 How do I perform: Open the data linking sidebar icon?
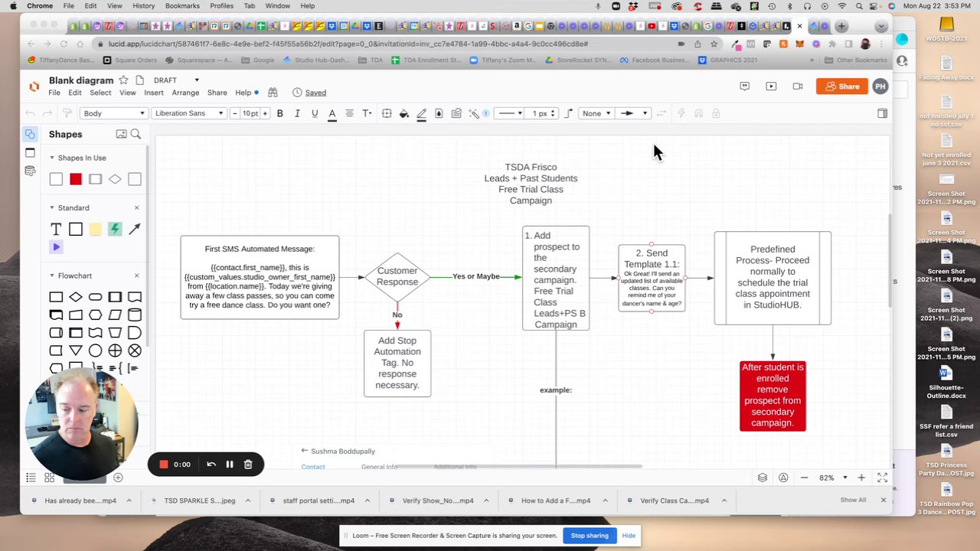pos(30,171)
